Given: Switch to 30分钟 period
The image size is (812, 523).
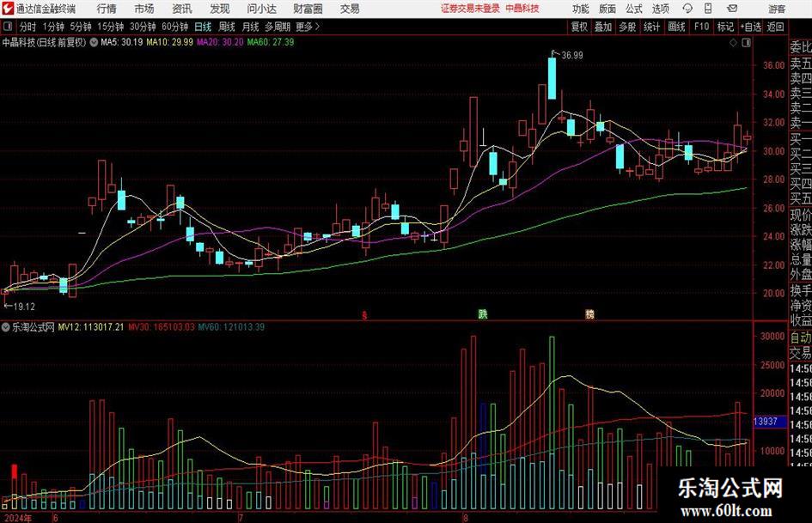Looking at the screenshot, I should pos(143,27).
